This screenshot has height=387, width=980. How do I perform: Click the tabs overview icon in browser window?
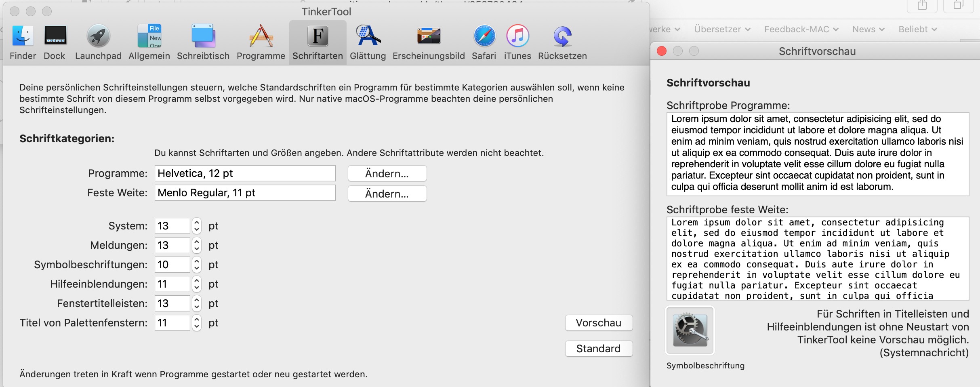[x=958, y=6]
